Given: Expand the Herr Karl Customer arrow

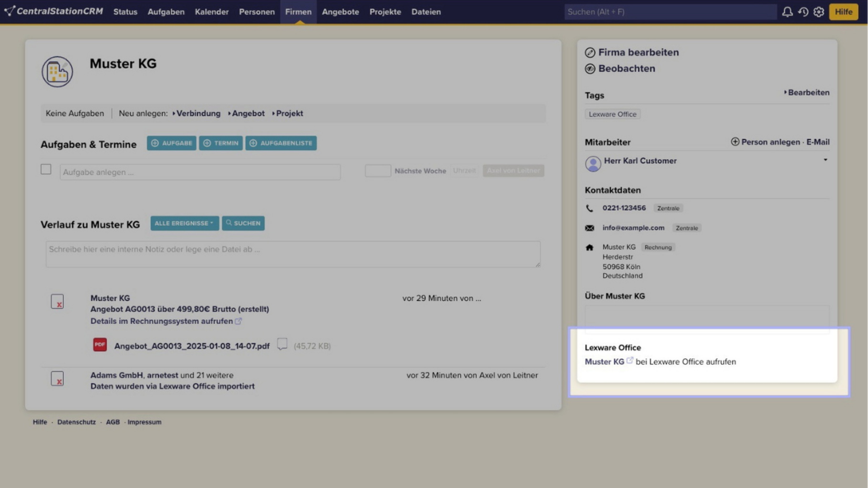Looking at the screenshot, I should pos(825,160).
